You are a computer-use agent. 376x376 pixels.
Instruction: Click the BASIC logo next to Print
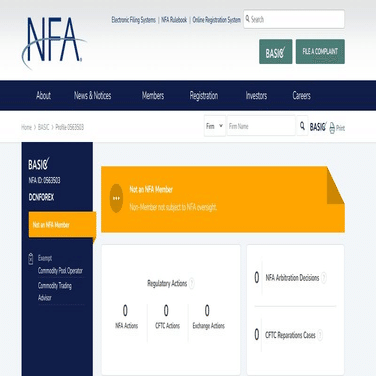tap(318, 127)
